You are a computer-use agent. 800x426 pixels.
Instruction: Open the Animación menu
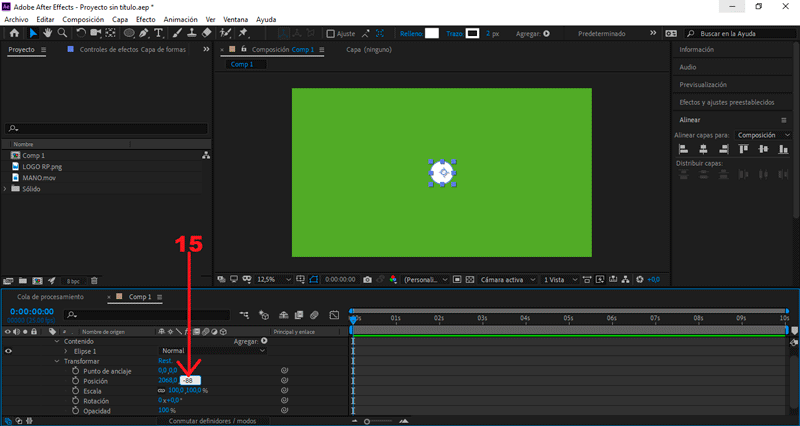(180, 19)
